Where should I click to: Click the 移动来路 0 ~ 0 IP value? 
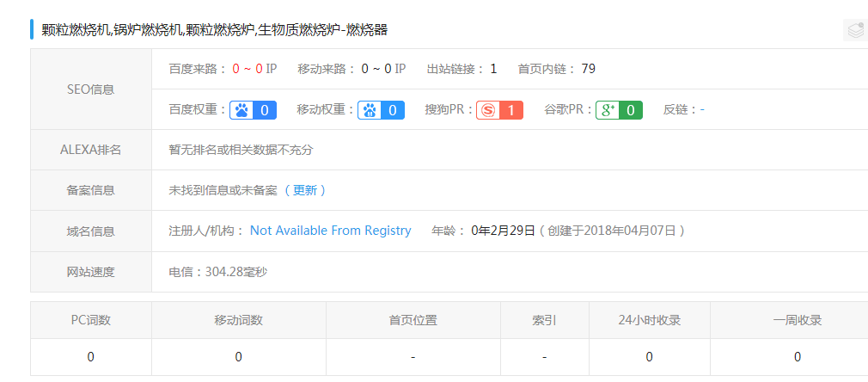click(x=382, y=69)
